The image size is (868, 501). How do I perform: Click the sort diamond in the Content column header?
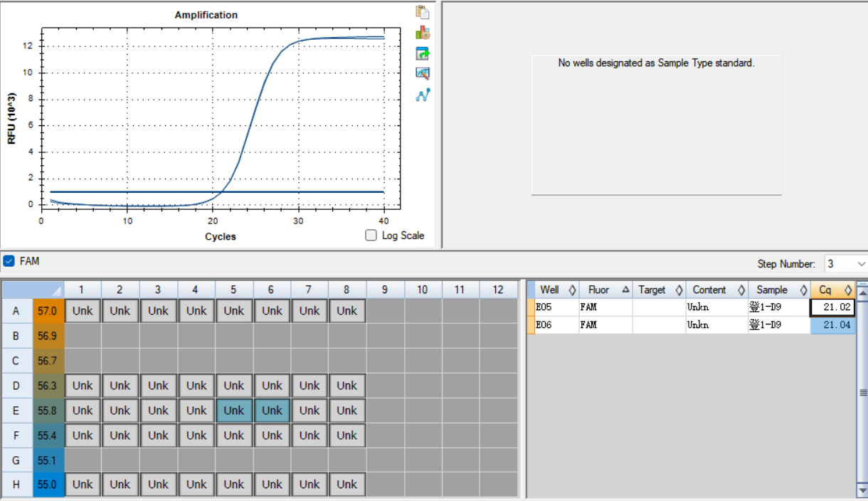click(x=741, y=290)
